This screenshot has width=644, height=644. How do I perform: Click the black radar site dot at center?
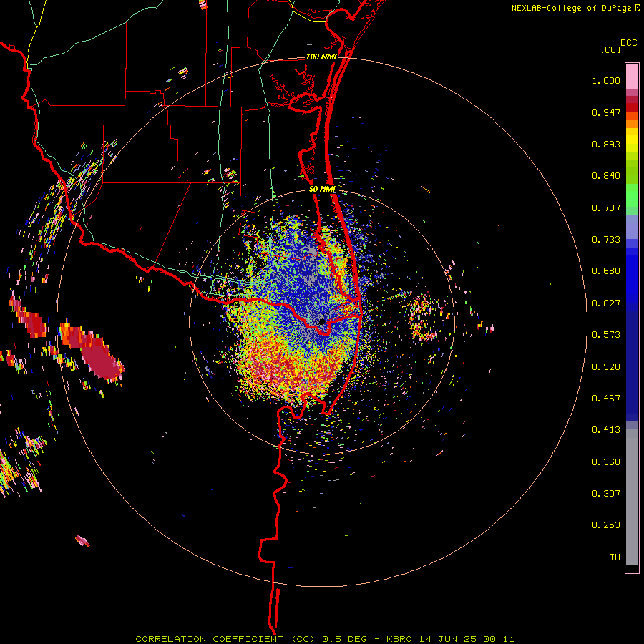pos(322,321)
